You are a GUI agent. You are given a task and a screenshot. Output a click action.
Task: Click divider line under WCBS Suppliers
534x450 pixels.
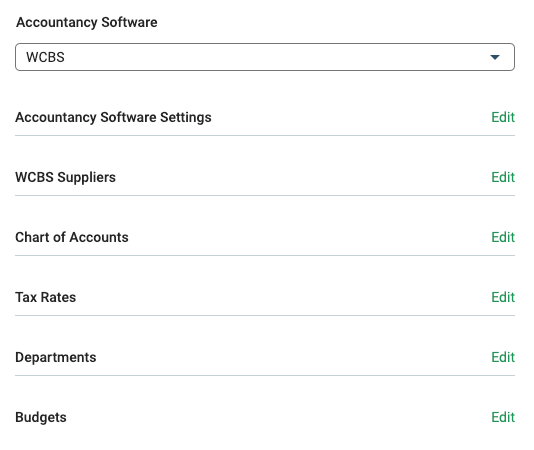pyautogui.click(x=265, y=196)
